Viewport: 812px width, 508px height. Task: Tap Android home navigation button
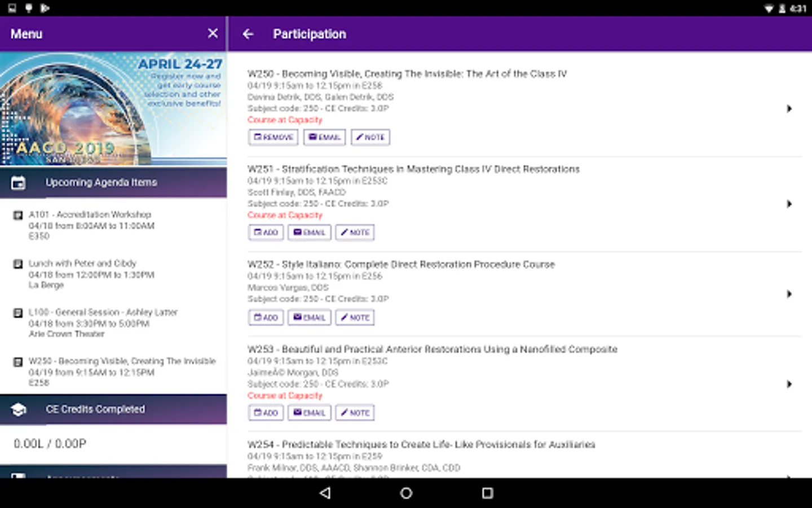[x=406, y=493]
